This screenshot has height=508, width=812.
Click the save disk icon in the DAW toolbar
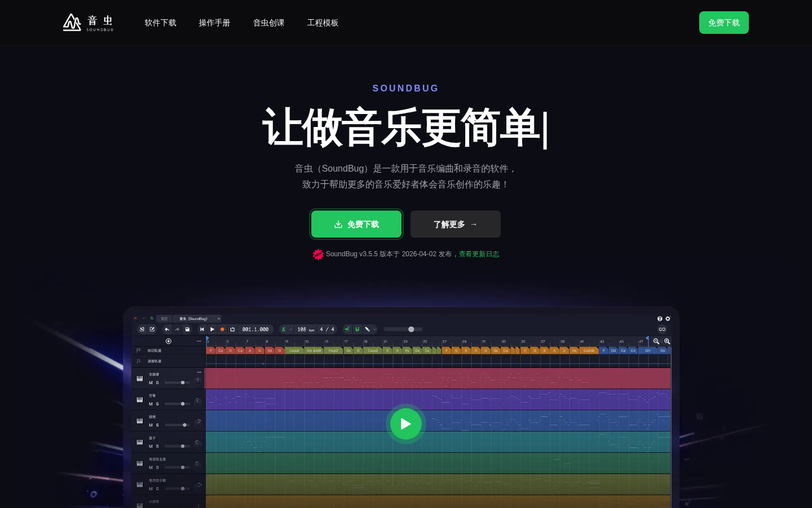coord(187,329)
